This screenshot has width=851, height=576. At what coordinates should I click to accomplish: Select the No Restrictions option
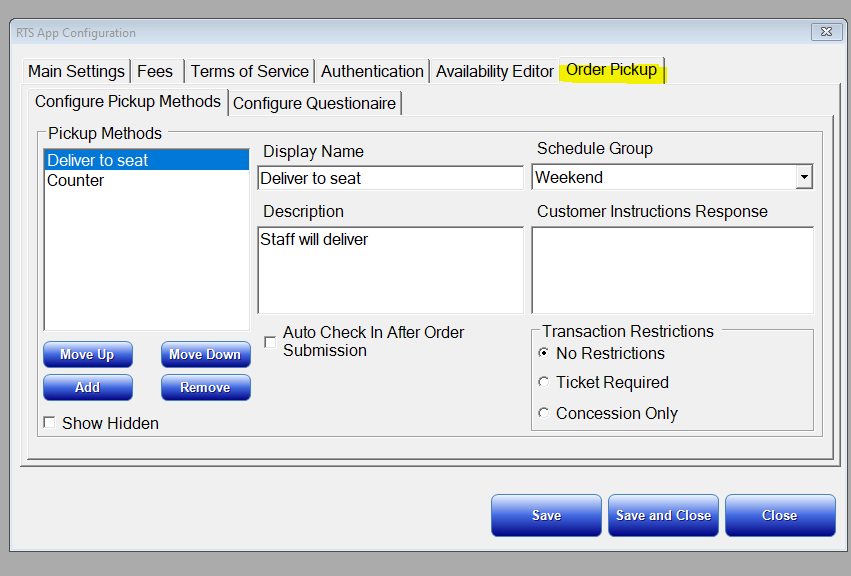543,353
